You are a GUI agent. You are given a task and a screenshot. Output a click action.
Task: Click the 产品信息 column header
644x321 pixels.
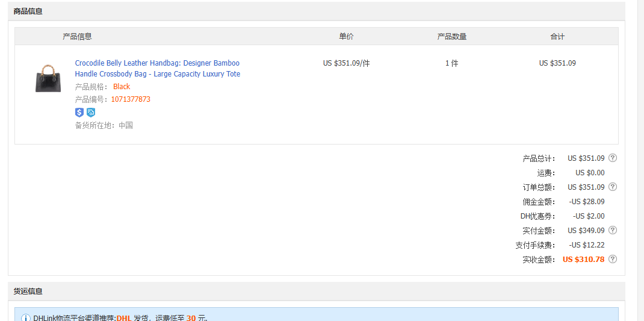point(77,37)
